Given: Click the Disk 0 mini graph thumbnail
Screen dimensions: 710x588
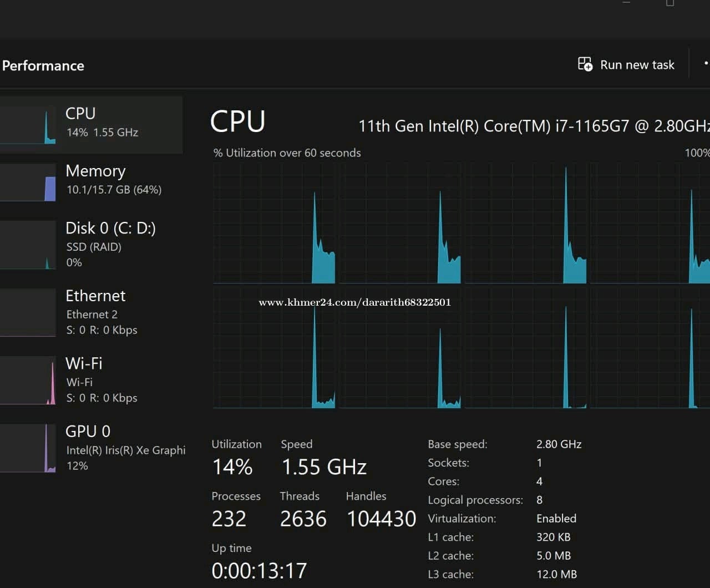Looking at the screenshot, I should [28, 245].
